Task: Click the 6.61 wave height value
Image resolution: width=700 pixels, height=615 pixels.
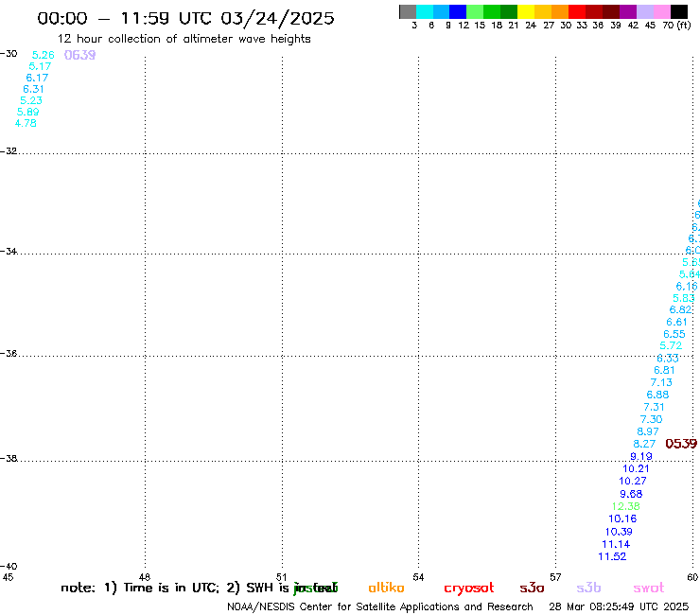Action: coord(676,322)
